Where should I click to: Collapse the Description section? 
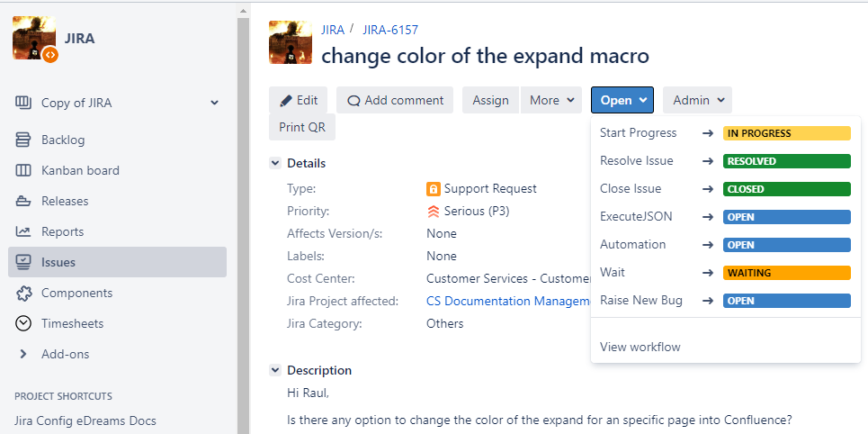(x=275, y=370)
